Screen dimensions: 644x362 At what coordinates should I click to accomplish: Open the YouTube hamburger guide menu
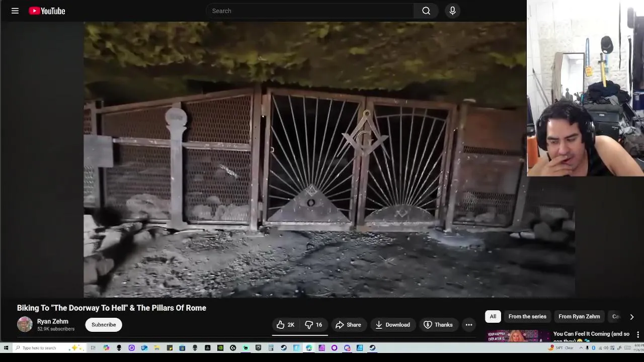(15, 11)
